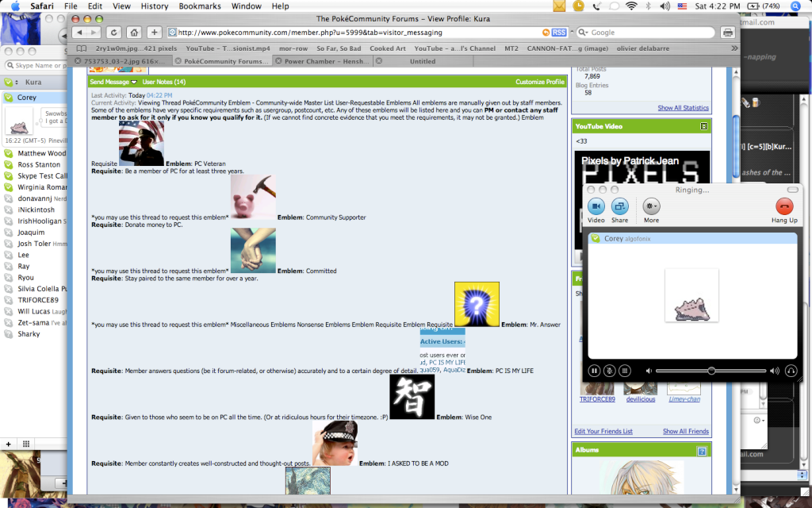Viewport: 812px width, 508px height.
Task: Open the dial pad in the Skype call
Action: (625, 371)
